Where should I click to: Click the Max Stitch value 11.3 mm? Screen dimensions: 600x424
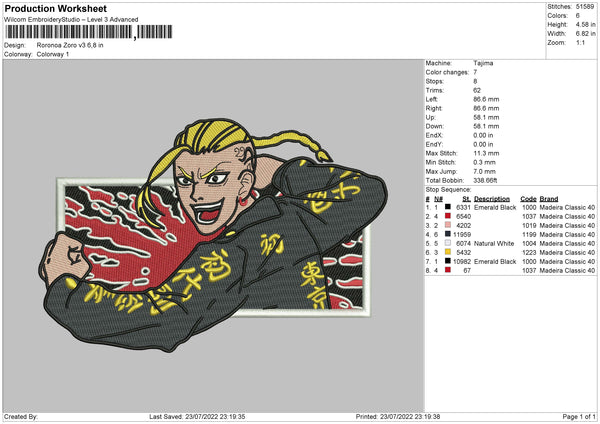[x=486, y=153]
